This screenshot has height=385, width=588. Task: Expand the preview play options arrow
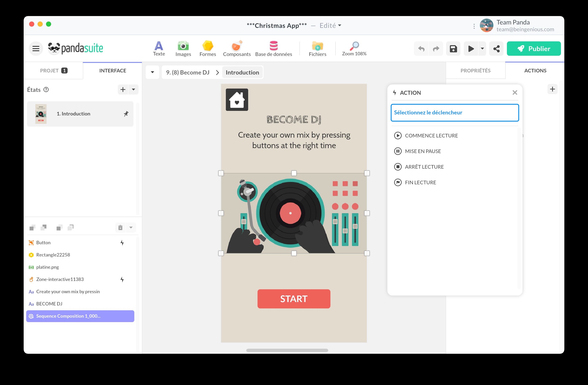[x=482, y=49]
